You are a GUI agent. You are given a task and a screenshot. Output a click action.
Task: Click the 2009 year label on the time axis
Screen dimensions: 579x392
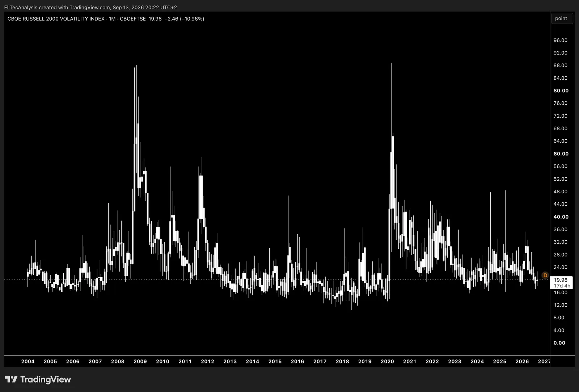click(x=140, y=361)
